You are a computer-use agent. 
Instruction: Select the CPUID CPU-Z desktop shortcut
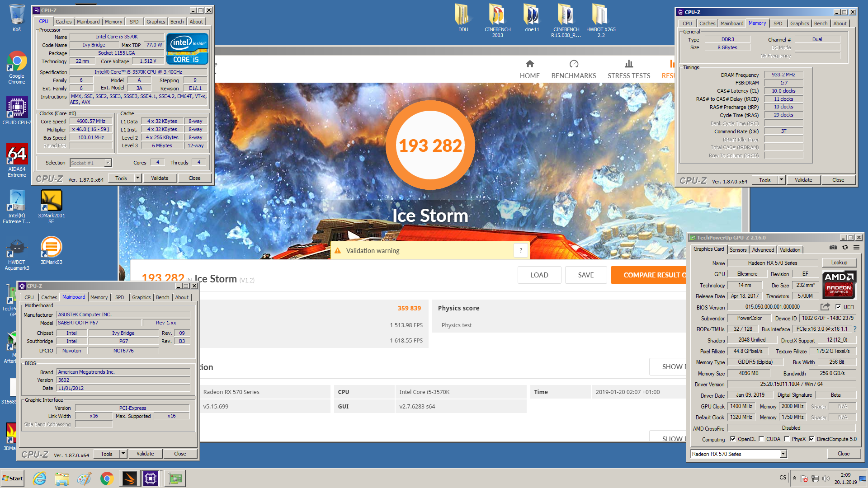[x=17, y=111]
